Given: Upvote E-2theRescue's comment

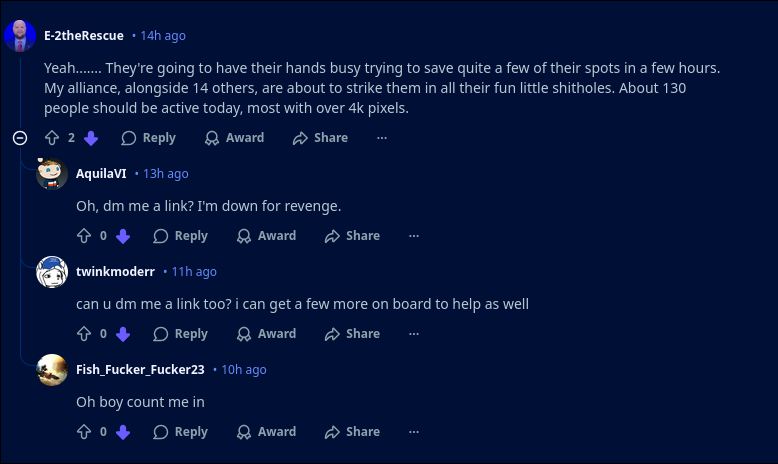Looking at the screenshot, I should coord(52,138).
